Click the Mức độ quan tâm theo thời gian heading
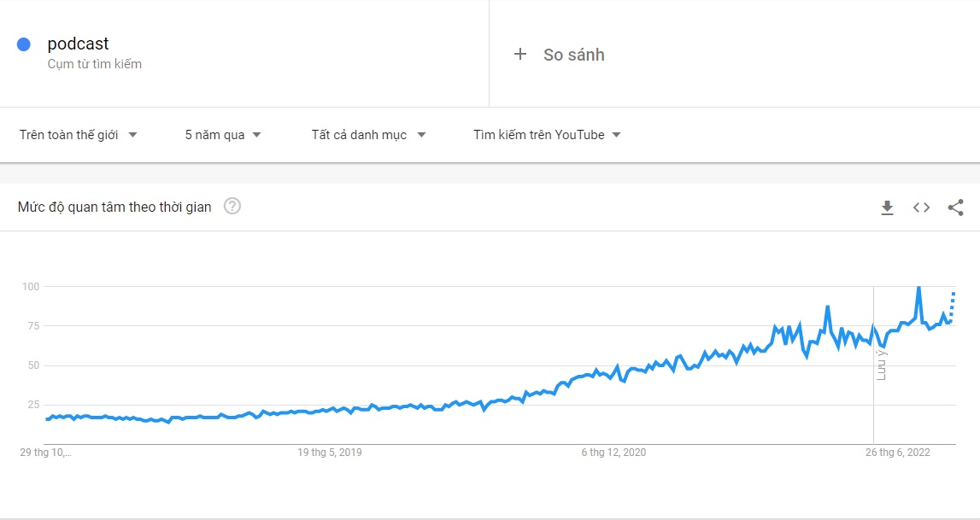Screen dimensions: 980x520 [x=114, y=207]
